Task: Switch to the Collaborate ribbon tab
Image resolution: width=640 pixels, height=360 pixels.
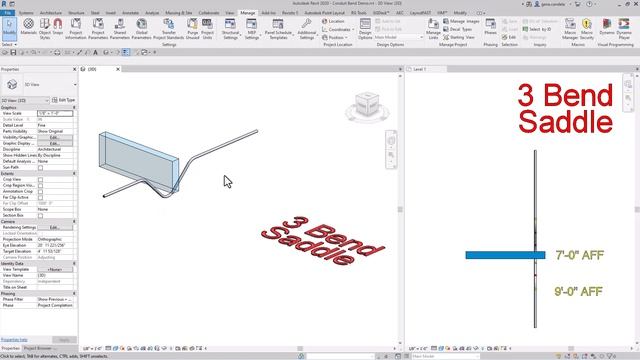Action: [209, 13]
